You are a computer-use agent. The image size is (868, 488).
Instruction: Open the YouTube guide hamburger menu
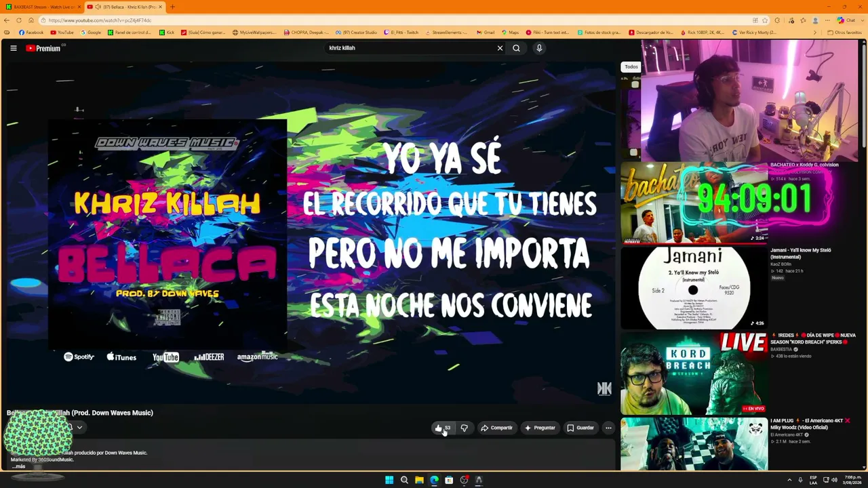[x=14, y=48]
